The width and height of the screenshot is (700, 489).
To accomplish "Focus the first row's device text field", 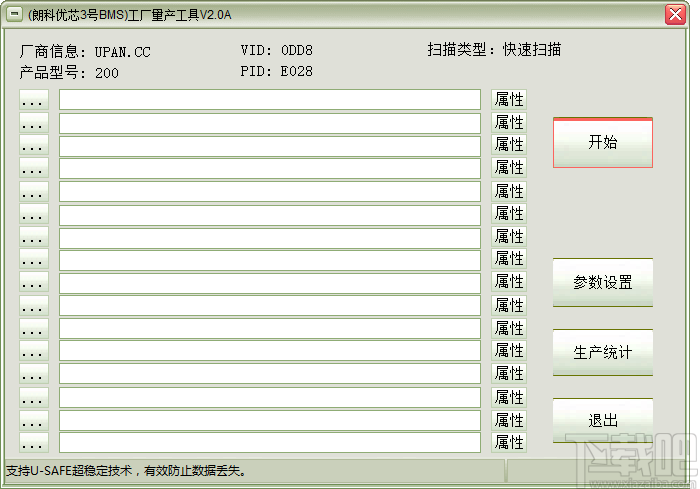I will click(270, 100).
